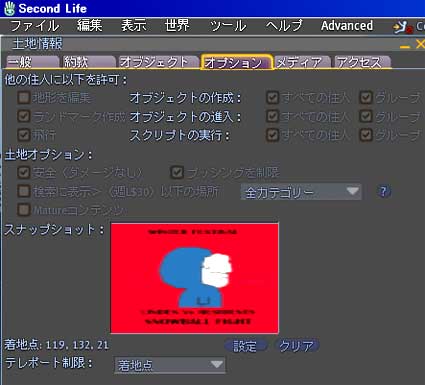
Task: Toggle オブジェクトの作成 グループ checkbox
Action: [366, 98]
